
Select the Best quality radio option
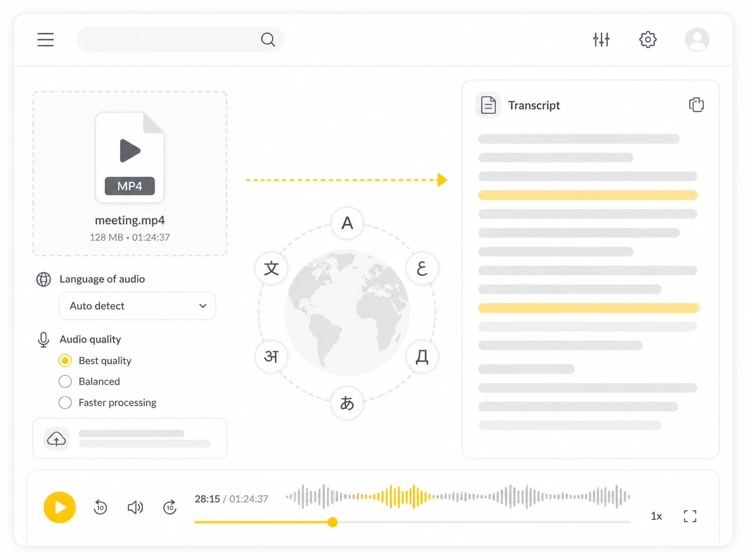click(x=65, y=361)
